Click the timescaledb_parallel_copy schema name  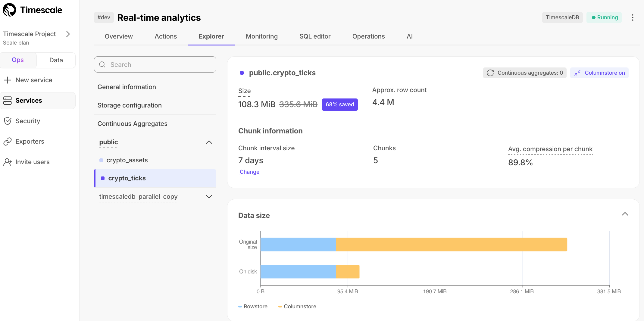pos(138,197)
